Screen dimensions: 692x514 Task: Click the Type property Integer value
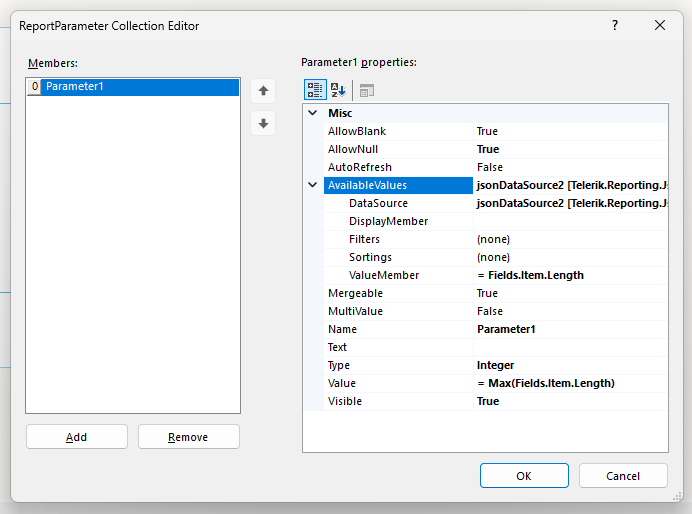pyautogui.click(x=570, y=365)
